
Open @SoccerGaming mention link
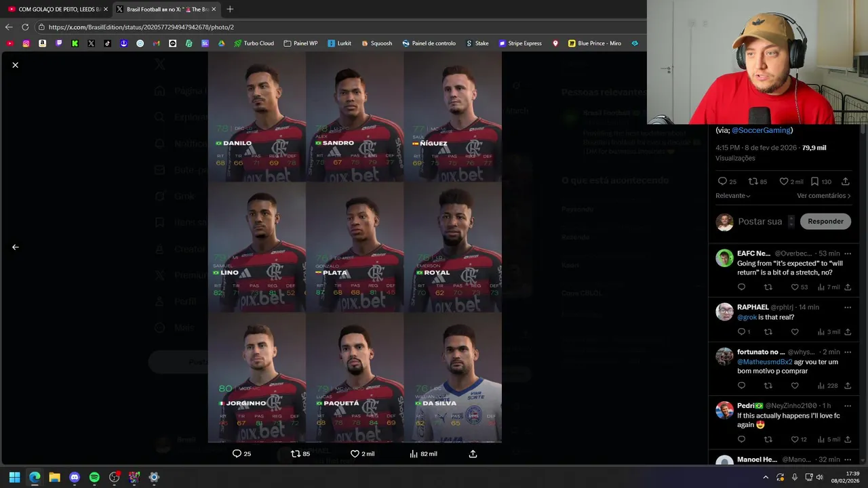coord(761,130)
